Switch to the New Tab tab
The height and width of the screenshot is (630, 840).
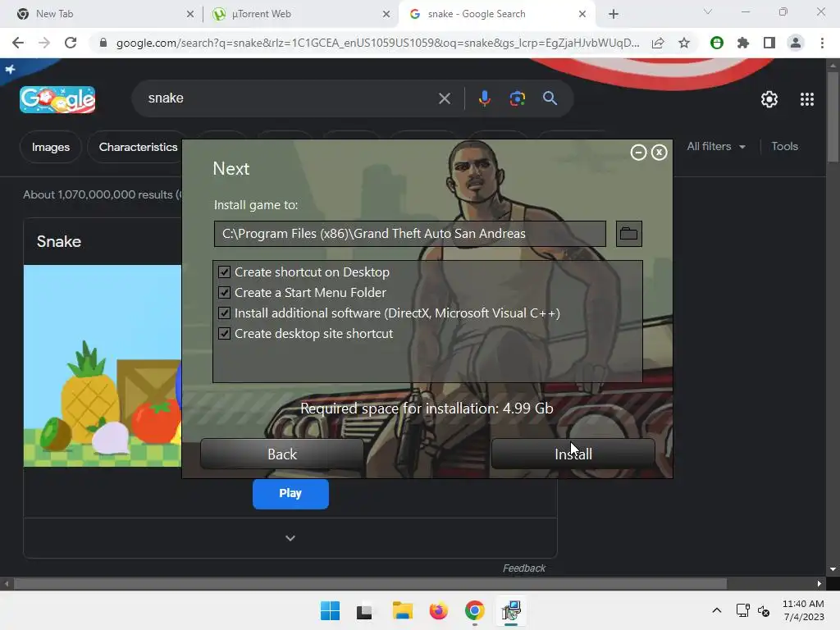pyautogui.click(x=102, y=14)
